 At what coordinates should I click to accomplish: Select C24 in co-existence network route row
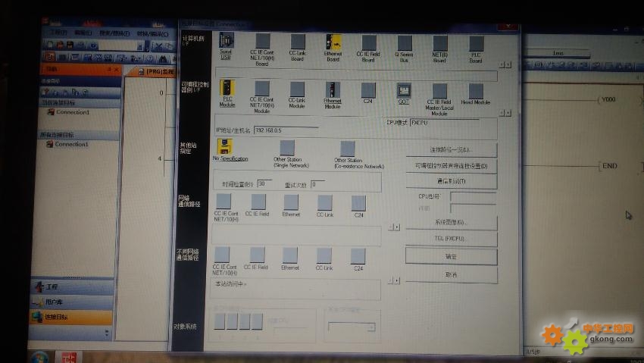(358, 256)
